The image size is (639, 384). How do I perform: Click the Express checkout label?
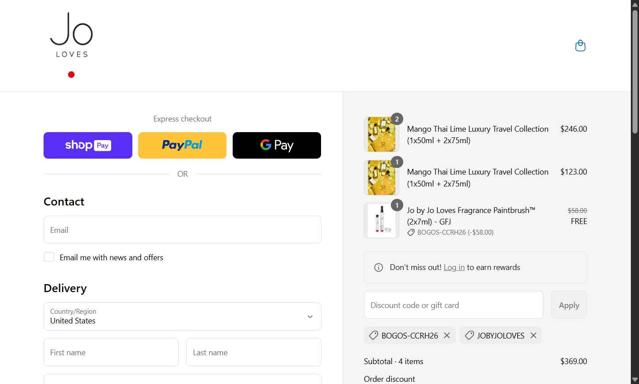182,119
